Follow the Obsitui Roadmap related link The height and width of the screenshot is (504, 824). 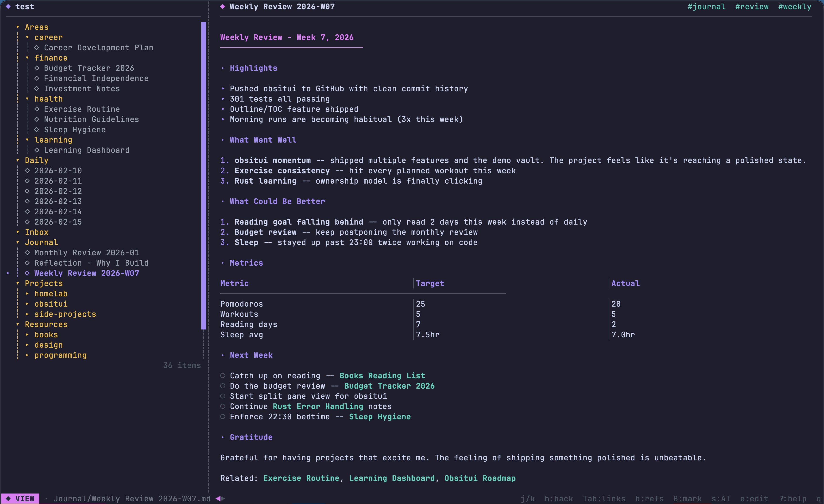(479, 478)
